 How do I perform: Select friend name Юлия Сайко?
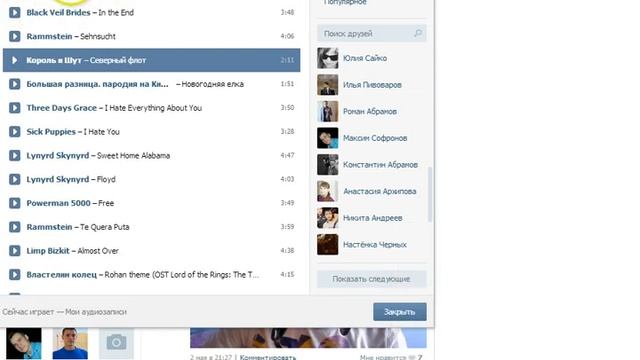click(365, 58)
